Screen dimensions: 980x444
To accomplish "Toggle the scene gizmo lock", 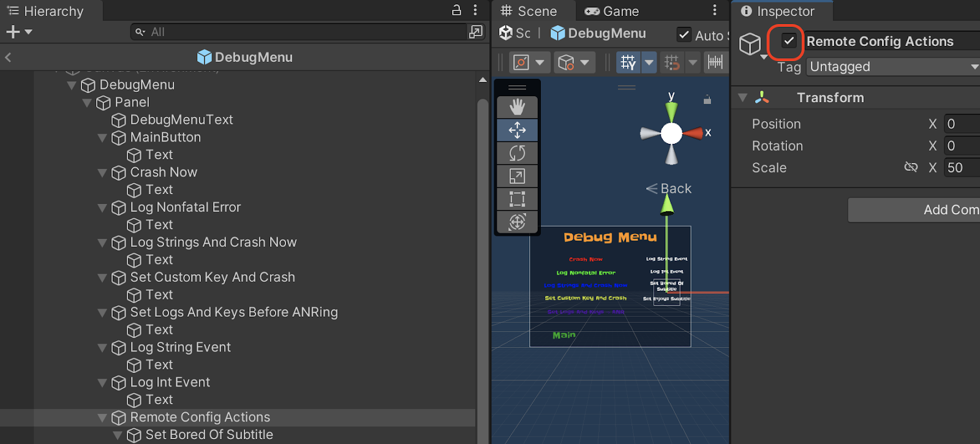I will (707, 100).
